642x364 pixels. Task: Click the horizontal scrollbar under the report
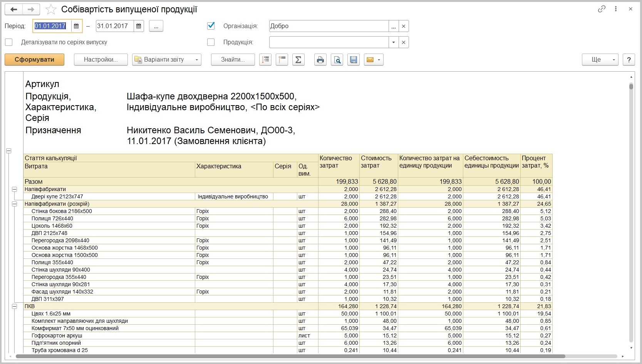[290, 356]
